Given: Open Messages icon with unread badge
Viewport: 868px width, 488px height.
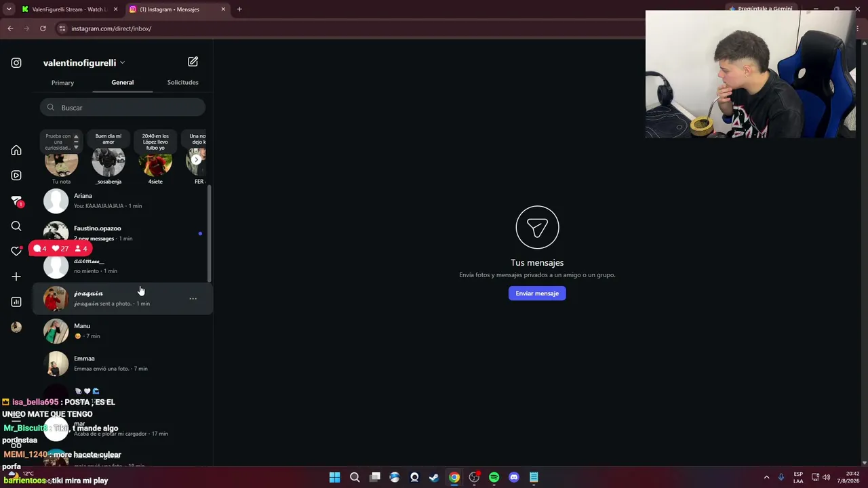Looking at the screenshot, I should [x=16, y=201].
